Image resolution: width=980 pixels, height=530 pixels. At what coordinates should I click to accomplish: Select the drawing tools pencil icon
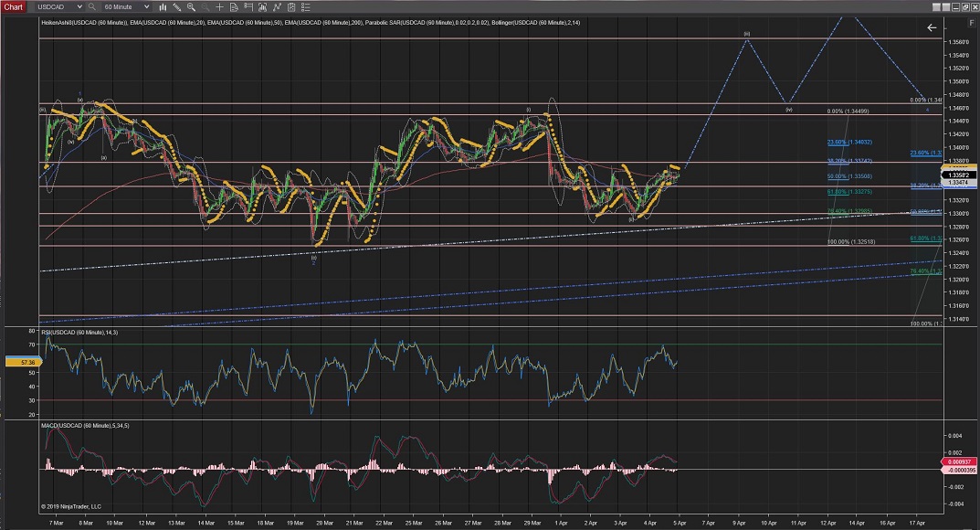tap(177, 7)
